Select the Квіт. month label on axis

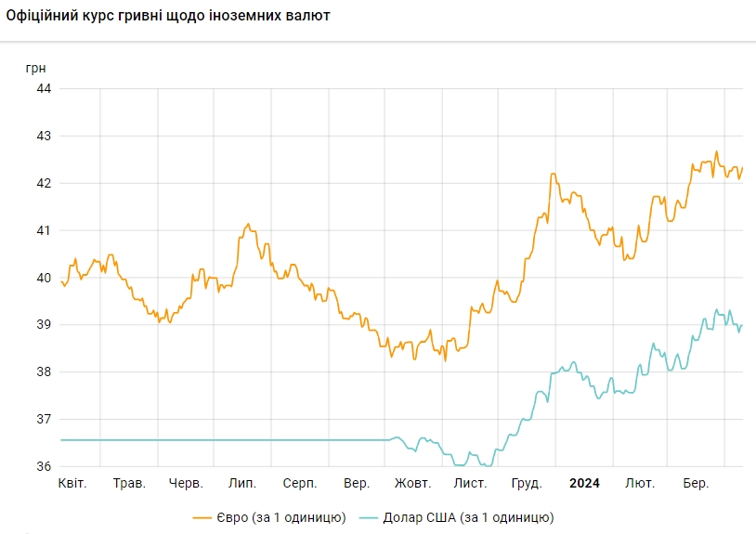click(72, 484)
